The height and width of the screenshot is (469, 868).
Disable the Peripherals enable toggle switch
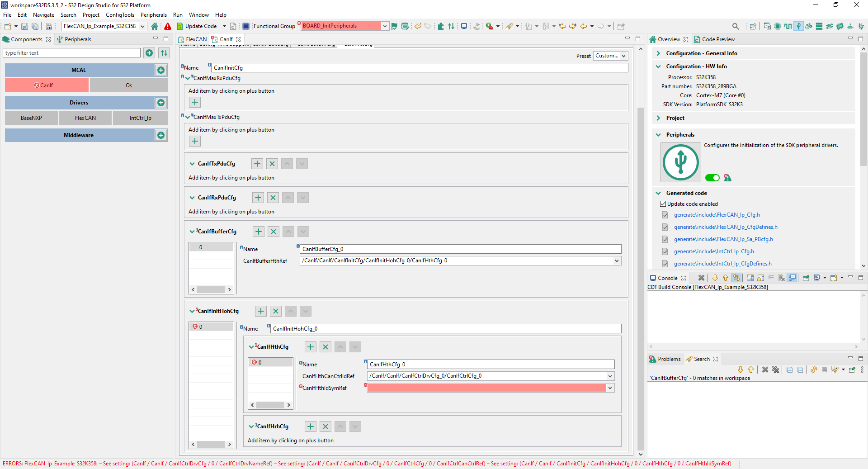coord(712,178)
